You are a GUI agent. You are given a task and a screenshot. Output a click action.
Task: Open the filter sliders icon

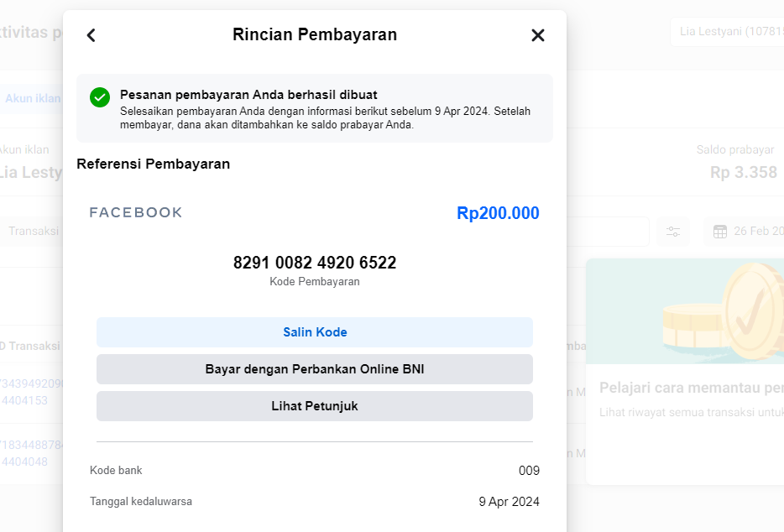(x=673, y=232)
